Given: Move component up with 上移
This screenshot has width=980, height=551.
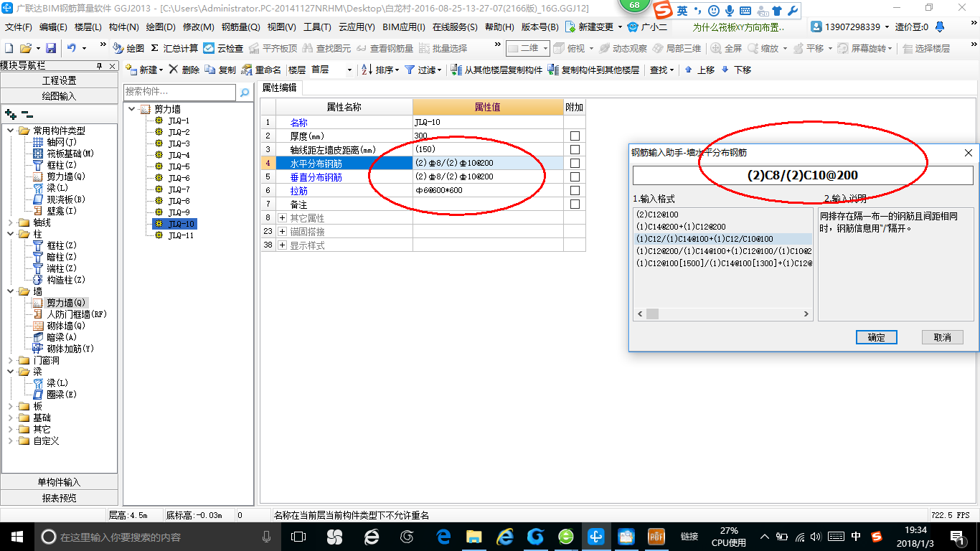Looking at the screenshot, I should pyautogui.click(x=699, y=70).
